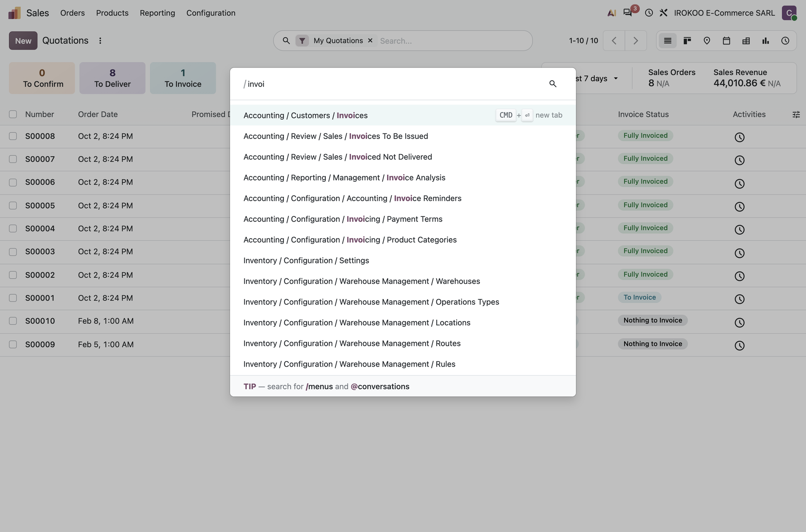
Task: Select checkbox for order S00008
Action: click(x=13, y=136)
